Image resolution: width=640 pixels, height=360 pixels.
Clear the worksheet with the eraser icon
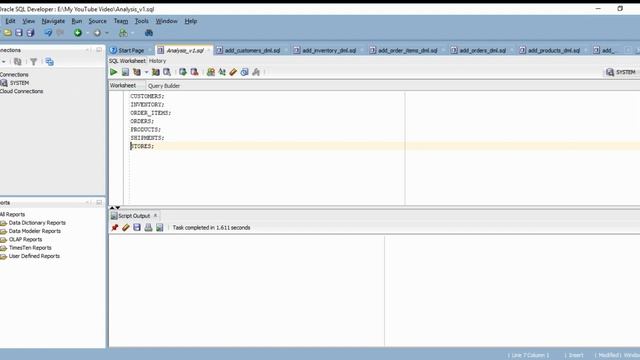233,72
